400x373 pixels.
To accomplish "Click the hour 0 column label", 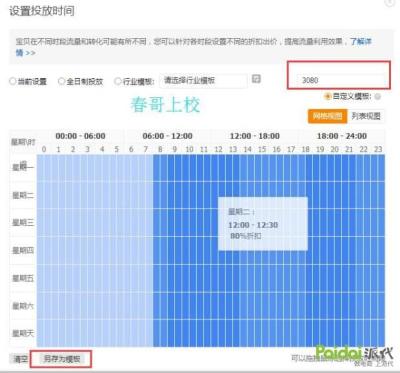I will point(44,149).
